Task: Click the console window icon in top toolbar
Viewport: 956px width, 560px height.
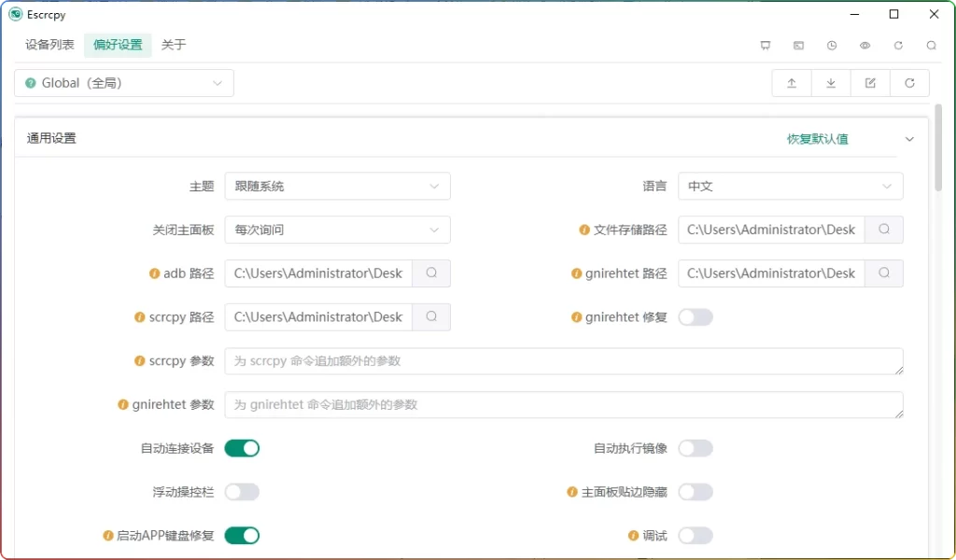Action: pos(796,45)
